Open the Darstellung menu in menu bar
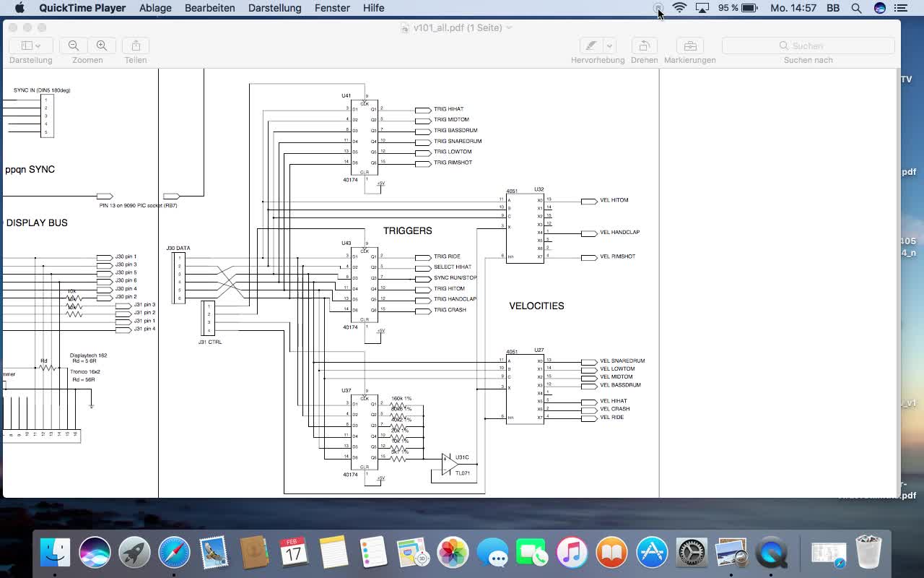Image resolution: width=924 pixels, height=578 pixels. 274,8
